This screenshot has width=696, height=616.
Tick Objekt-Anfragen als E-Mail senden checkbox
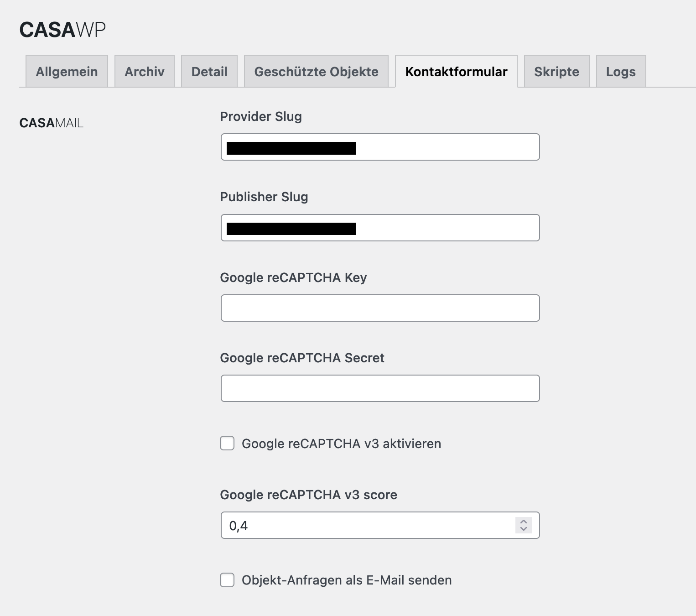(x=227, y=580)
